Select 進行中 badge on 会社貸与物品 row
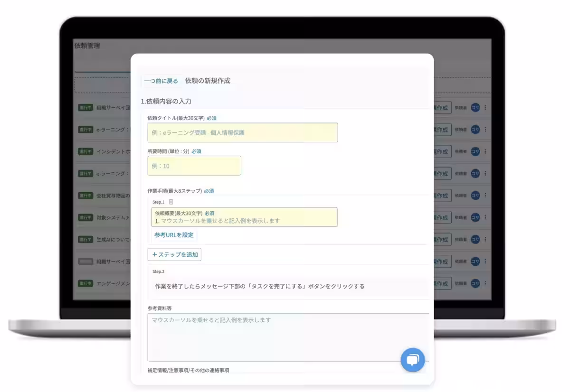Viewport: 570px width, 392px height. click(85, 195)
